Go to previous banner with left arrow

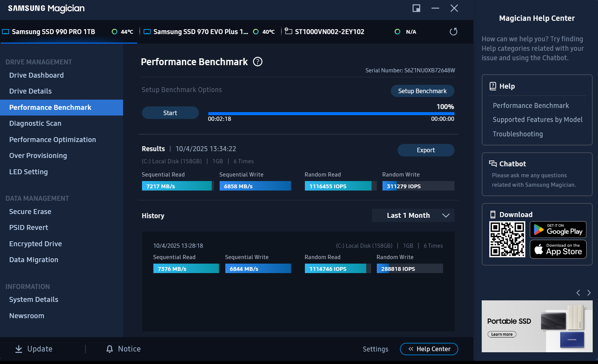[x=578, y=293]
